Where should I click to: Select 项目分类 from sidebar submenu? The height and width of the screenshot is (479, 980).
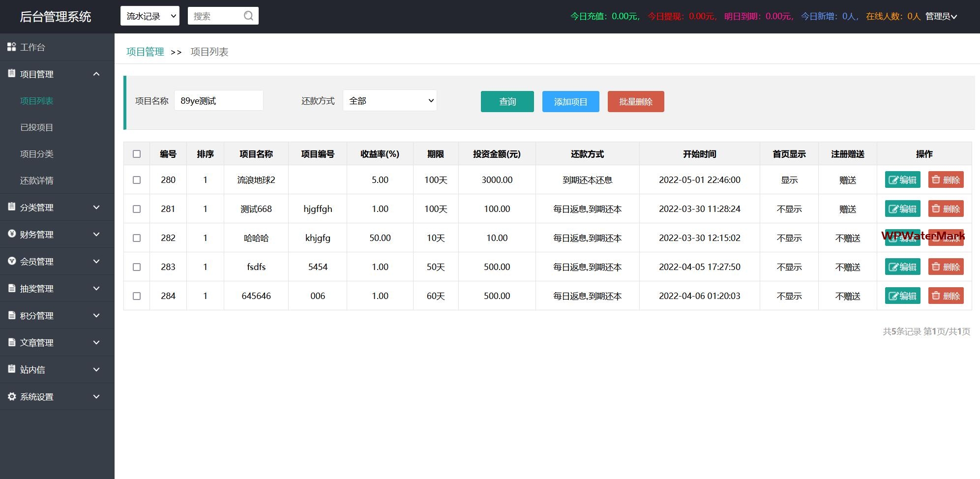tap(37, 154)
